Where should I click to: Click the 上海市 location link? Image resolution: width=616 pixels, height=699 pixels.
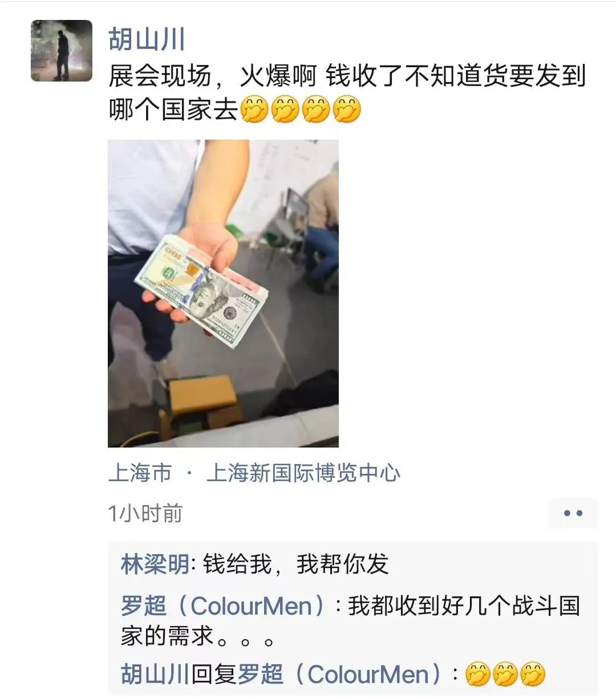coord(140,473)
